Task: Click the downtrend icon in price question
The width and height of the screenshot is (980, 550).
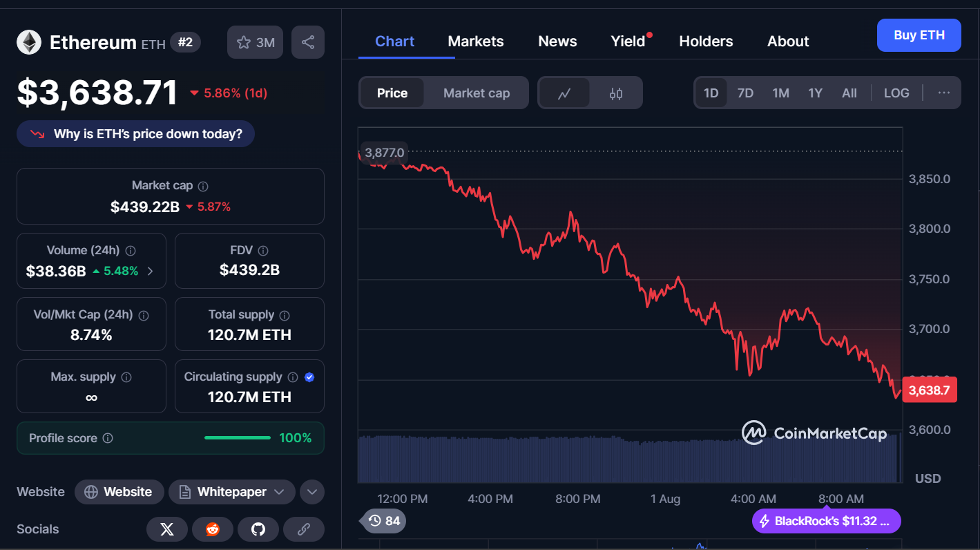Action: click(37, 134)
